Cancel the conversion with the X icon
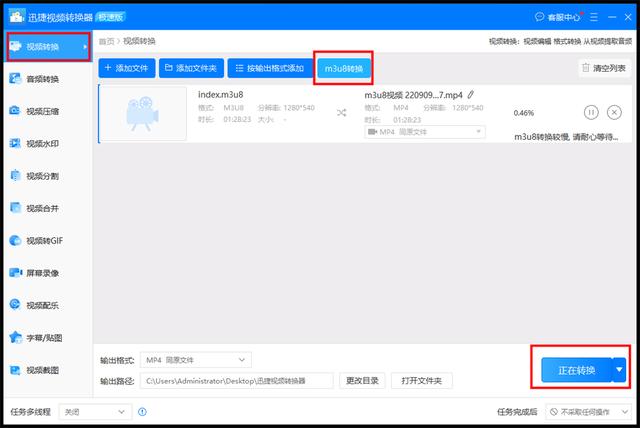The height and width of the screenshot is (428, 640). [614, 113]
